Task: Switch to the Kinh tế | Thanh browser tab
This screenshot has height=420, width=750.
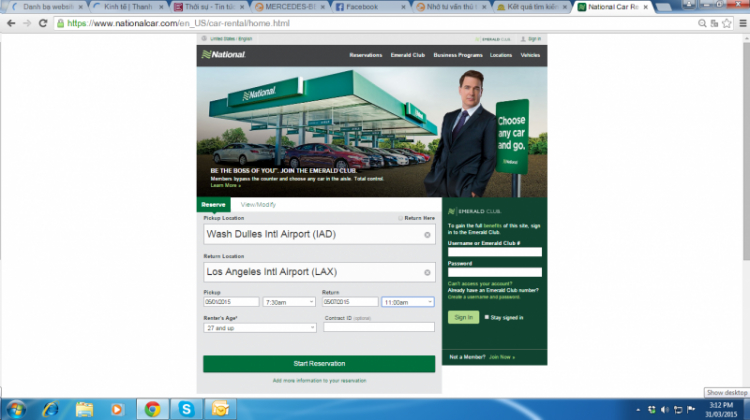Action: (130, 7)
